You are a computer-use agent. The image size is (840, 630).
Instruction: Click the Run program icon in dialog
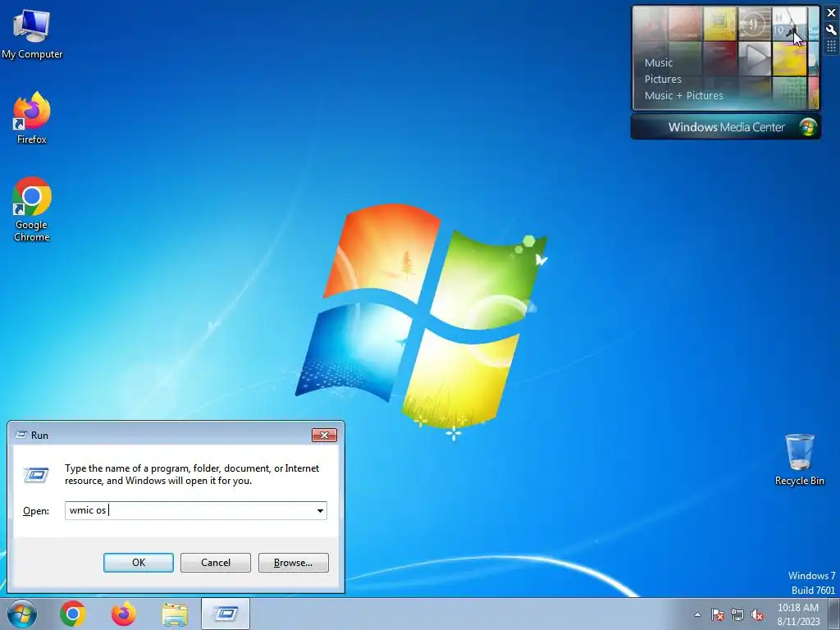36,475
